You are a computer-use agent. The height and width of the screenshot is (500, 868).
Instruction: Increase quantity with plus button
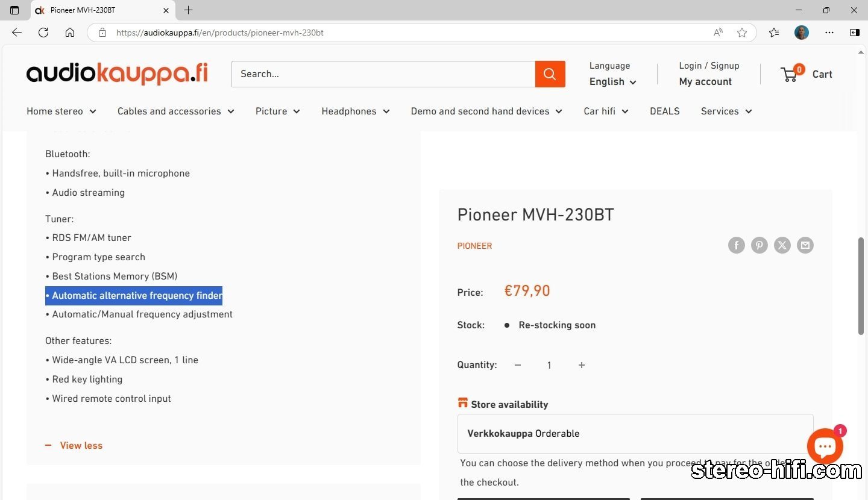pyautogui.click(x=582, y=365)
